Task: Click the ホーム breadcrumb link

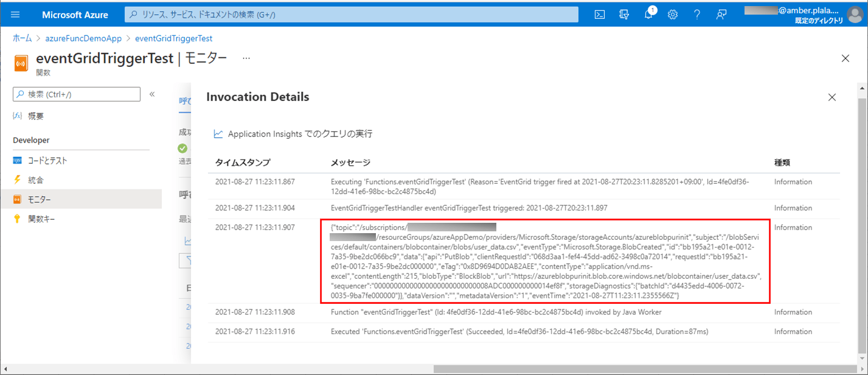Action: 23,38
